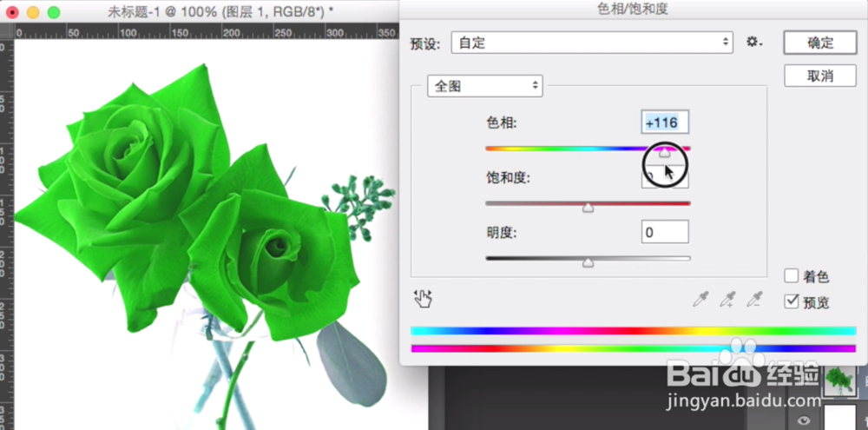This screenshot has width=868, height=430.
Task: Click the 色相 label text
Action: pyautogui.click(x=501, y=123)
